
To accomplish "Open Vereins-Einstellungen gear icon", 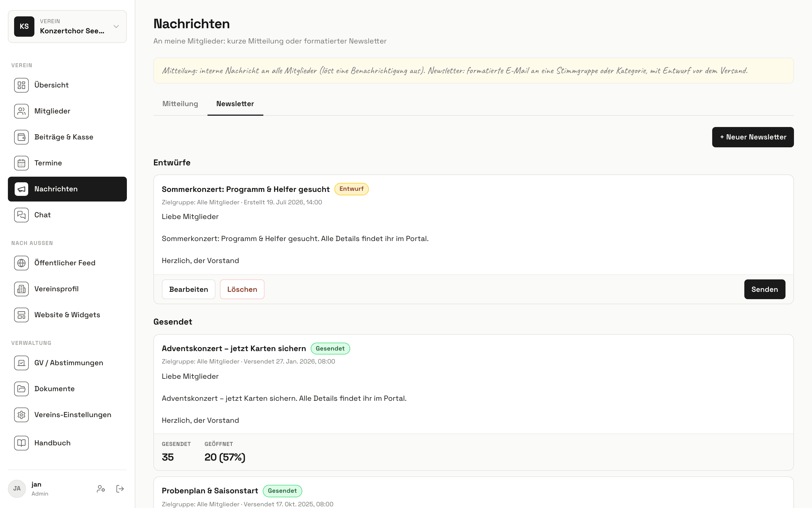I will click(21, 415).
